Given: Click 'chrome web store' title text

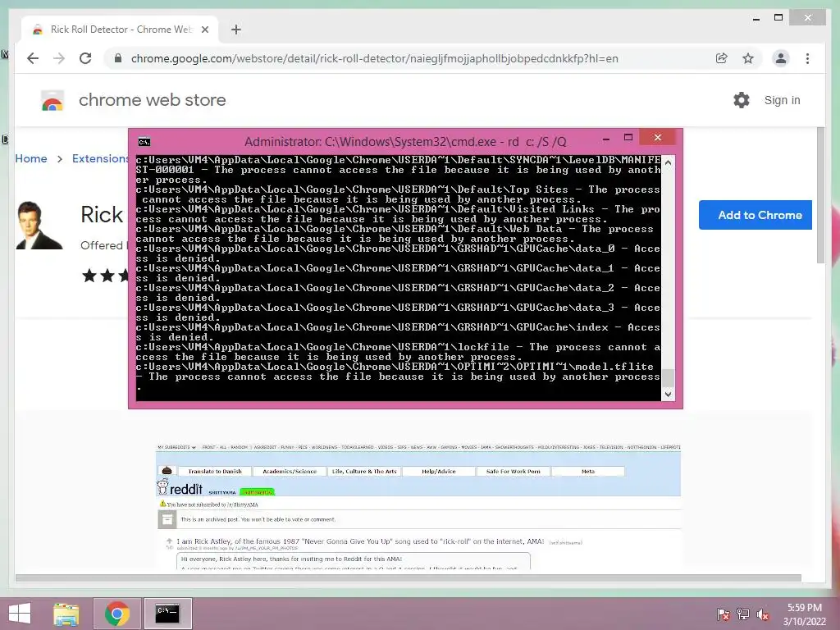Looking at the screenshot, I should coord(152,100).
